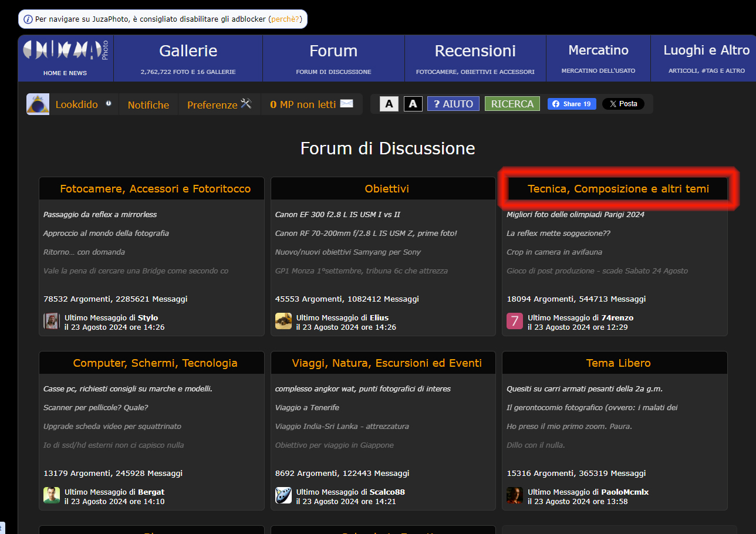Open avatar of last poster Stylo
Screen dimensions: 756x534
click(x=52, y=322)
